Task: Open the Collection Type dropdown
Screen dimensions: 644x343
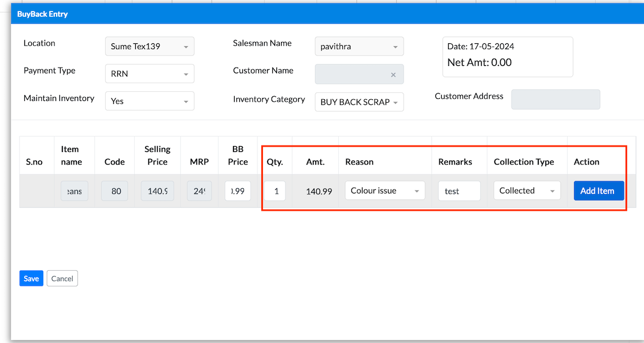Action: tap(527, 191)
